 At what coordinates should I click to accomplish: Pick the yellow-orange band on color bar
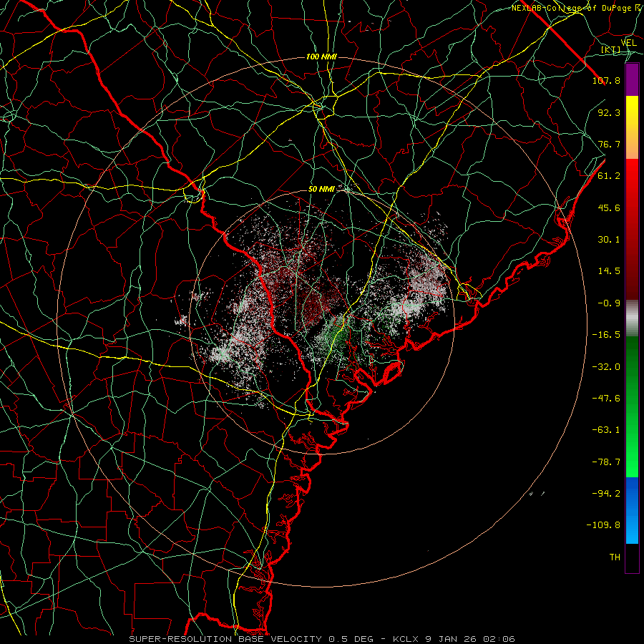click(632, 127)
